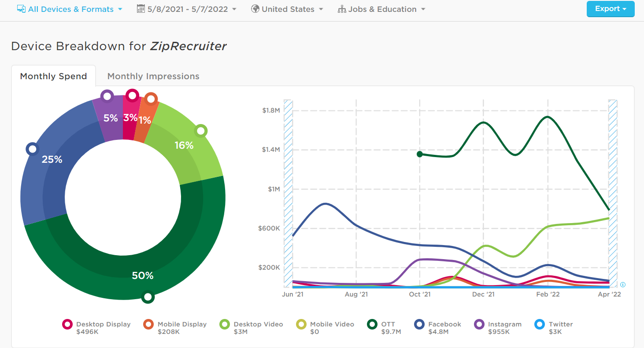Viewport: 644px width, 348px height.
Task: Click the Apr '22 x-axis label
Action: (610, 294)
